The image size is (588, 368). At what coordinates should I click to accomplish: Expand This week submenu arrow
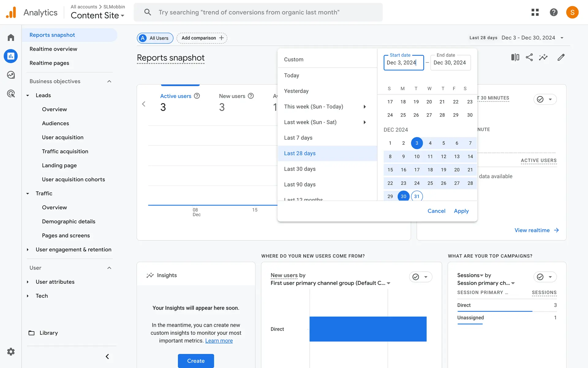364,107
